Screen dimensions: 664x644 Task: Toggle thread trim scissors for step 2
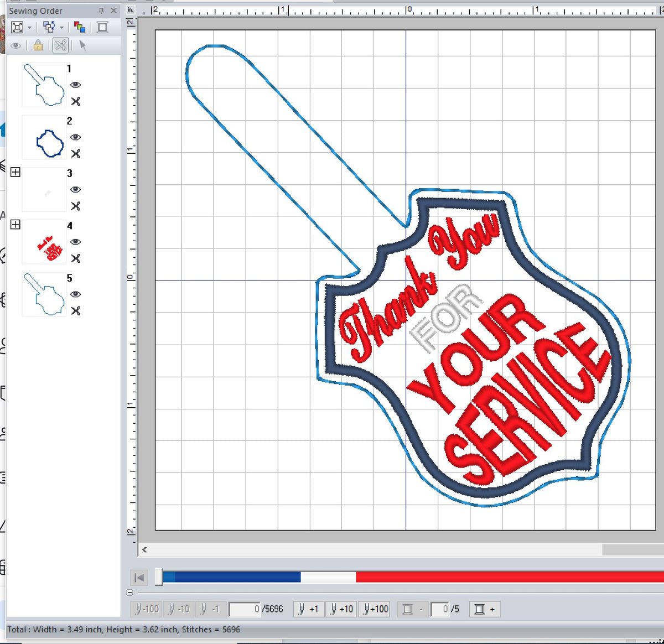point(76,154)
